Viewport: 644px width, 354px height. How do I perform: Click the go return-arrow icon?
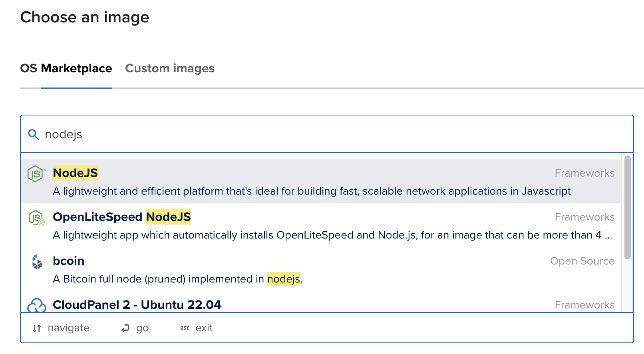click(125, 328)
